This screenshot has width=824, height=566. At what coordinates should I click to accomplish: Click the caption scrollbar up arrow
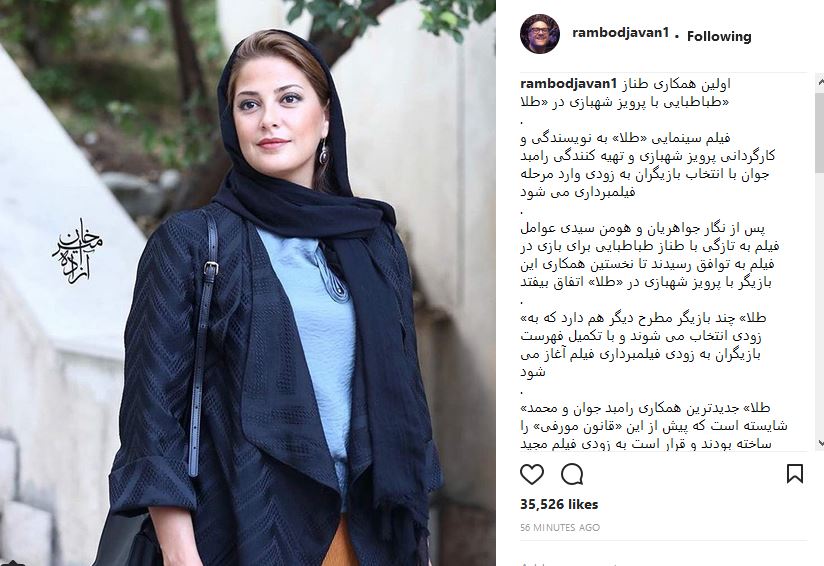coord(819,81)
